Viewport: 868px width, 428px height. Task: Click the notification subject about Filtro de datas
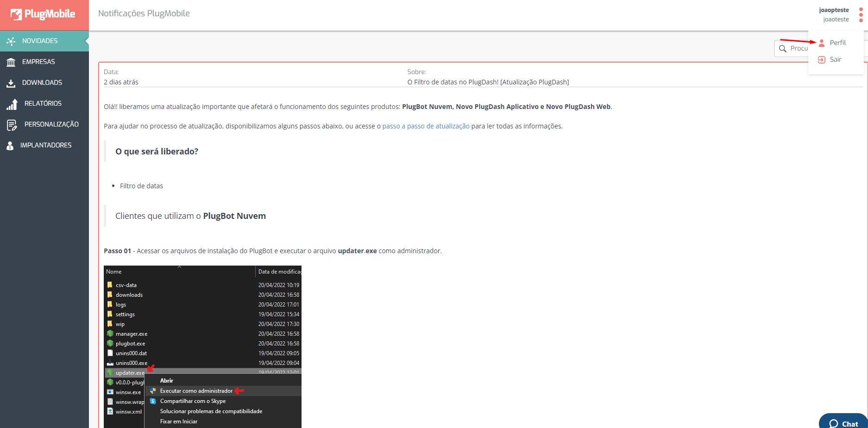(488, 82)
